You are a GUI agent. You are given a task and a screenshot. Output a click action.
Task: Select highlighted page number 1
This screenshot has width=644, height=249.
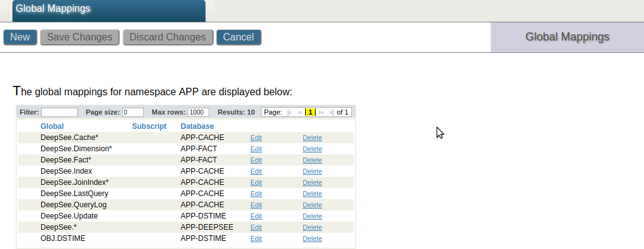click(x=310, y=112)
